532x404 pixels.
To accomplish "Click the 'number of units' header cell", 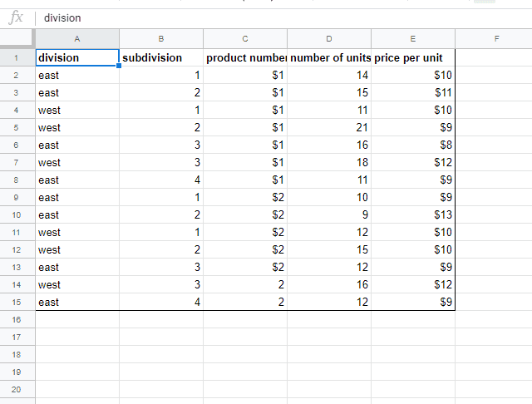I will pyautogui.click(x=329, y=58).
